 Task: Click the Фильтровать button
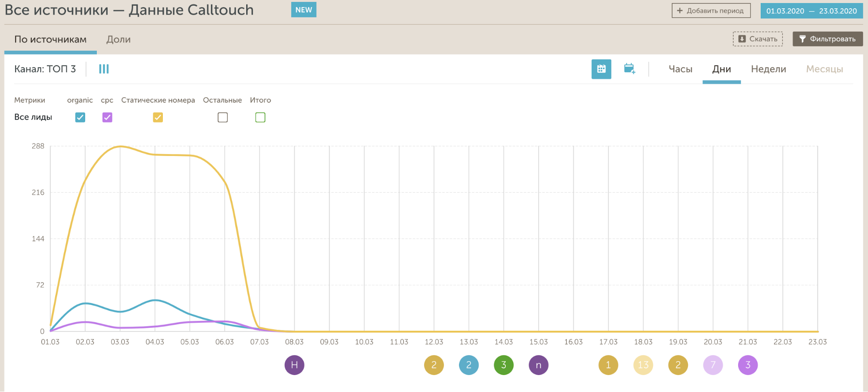[828, 39]
